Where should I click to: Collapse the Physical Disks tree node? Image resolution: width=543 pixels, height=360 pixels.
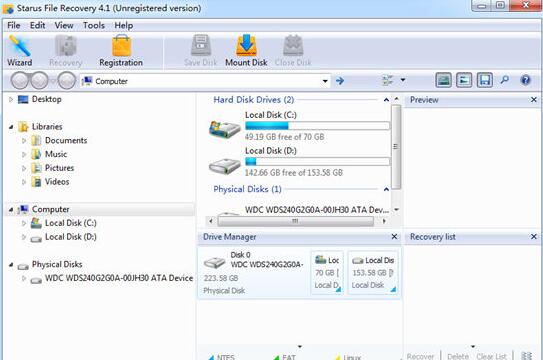[x=11, y=265]
